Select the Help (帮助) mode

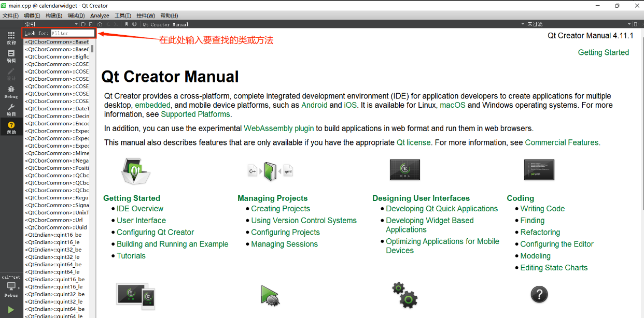pyautogui.click(x=11, y=128)
